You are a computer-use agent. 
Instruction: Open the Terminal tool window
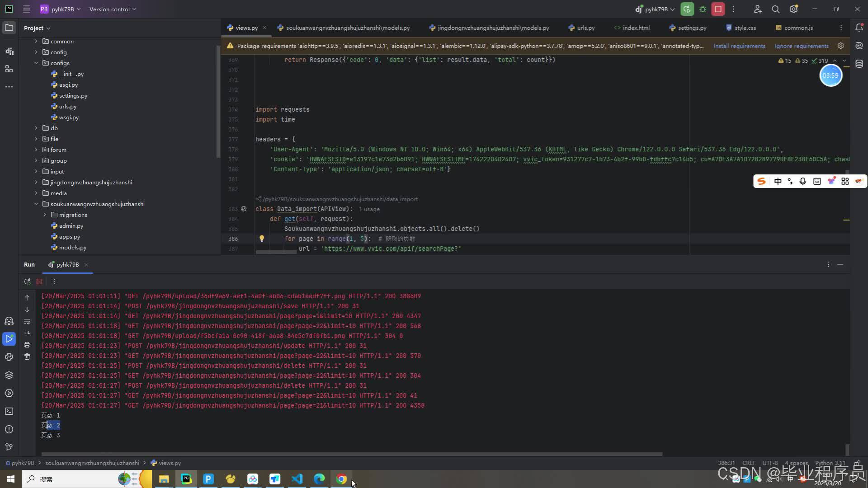click(9, 411)
